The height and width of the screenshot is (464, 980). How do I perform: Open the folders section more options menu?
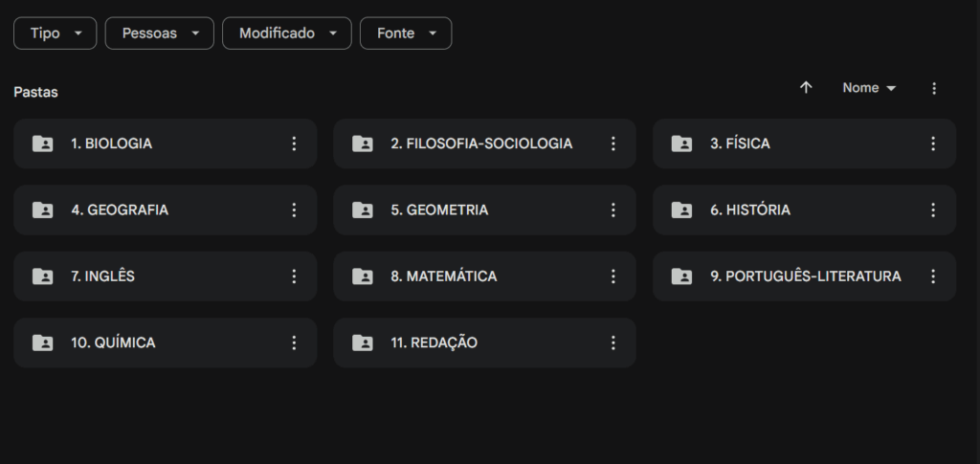[934, 88]
